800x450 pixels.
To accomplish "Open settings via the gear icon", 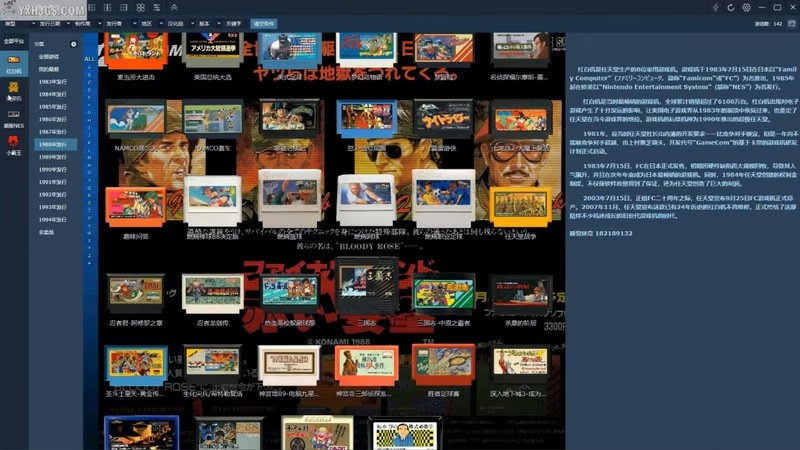I will (746, 7).
